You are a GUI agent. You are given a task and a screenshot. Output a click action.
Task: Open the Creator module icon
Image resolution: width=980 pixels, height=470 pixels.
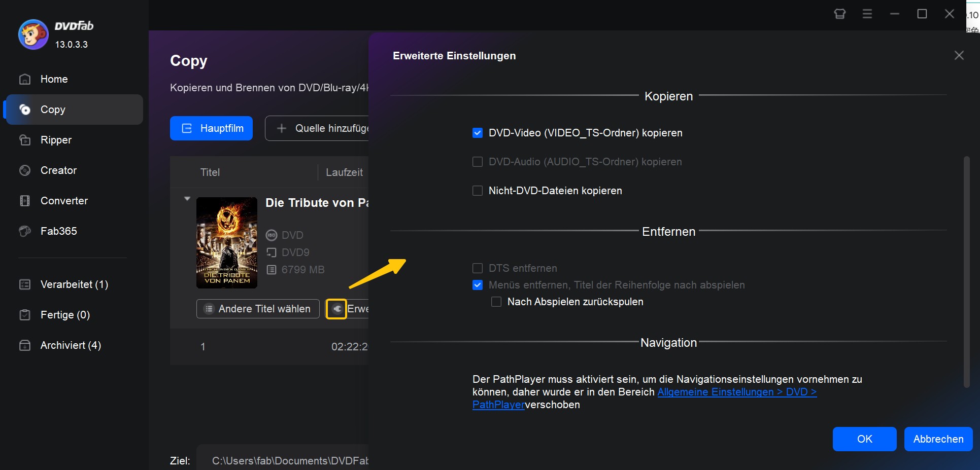coord(25,170)
